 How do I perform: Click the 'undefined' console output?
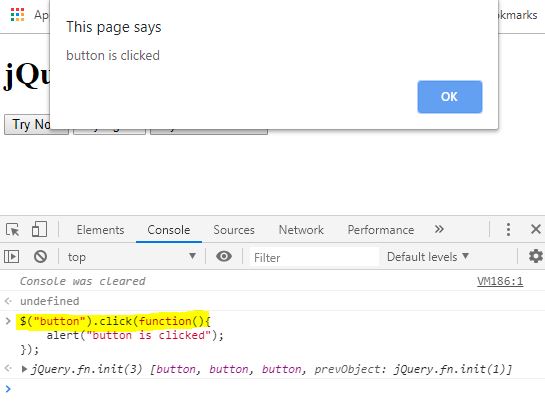coord(50,301)
